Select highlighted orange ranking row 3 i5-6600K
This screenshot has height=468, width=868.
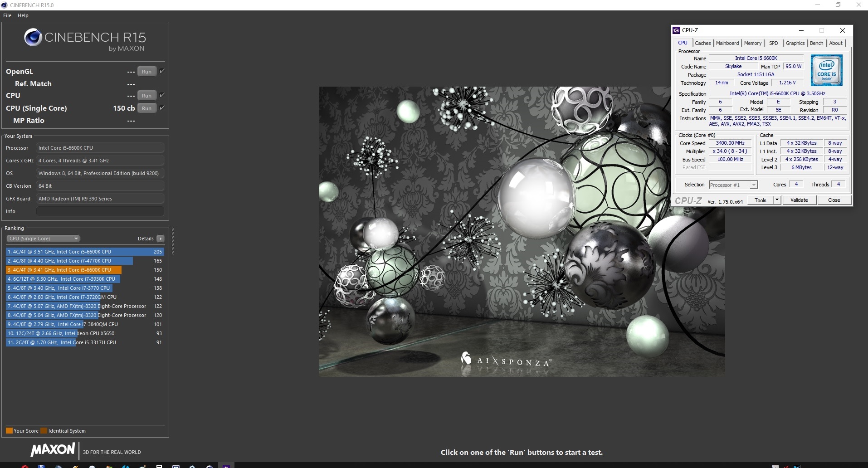pyautogui.click(x=85, y=270)
